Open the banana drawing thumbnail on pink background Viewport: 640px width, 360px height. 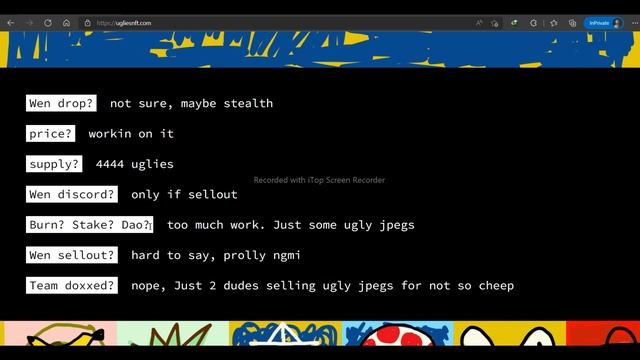tap(60, 333)
